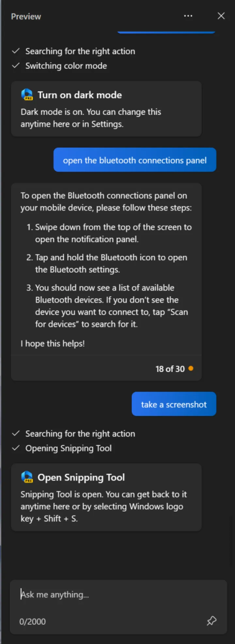Click the partially visible blue bubble at top
Image resolution: width=235 pixels, height=644 pixels.
click(x=166, y=32)
